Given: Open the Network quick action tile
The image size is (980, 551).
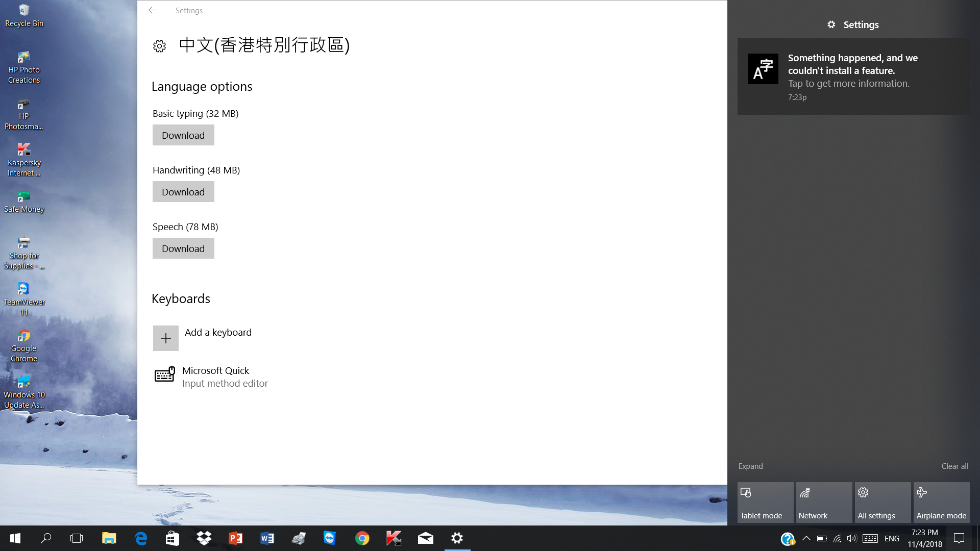Looking at the screenshot, I should (824, 503).
